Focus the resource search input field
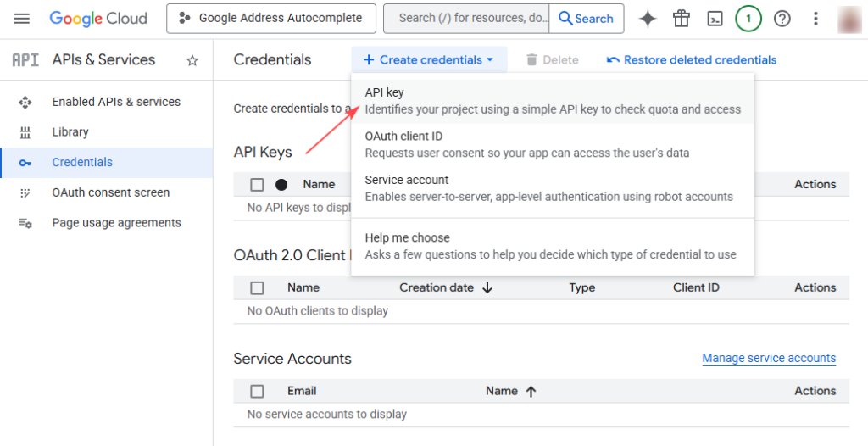The height and width of the screenshot is (446, 868). tap(466, 18)
